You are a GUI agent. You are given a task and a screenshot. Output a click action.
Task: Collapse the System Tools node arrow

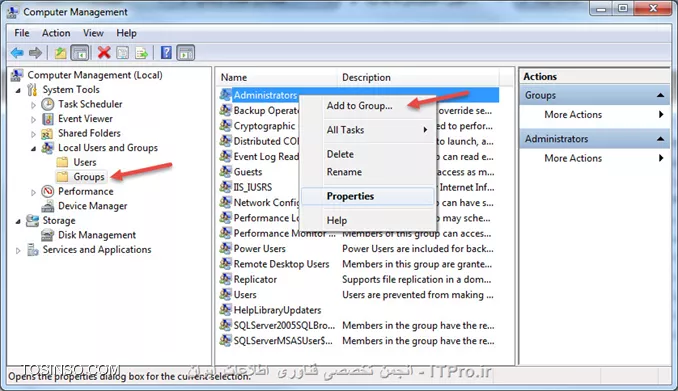pos(18,90)
